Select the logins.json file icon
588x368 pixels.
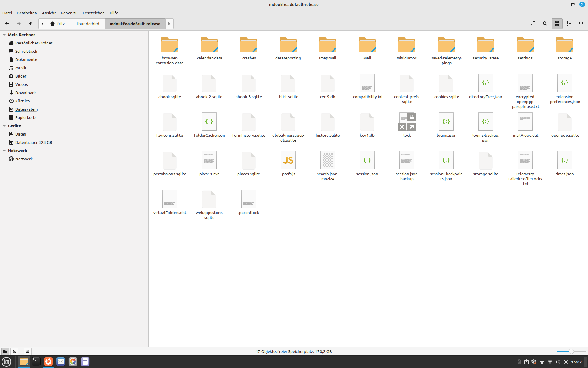(446, 122)
